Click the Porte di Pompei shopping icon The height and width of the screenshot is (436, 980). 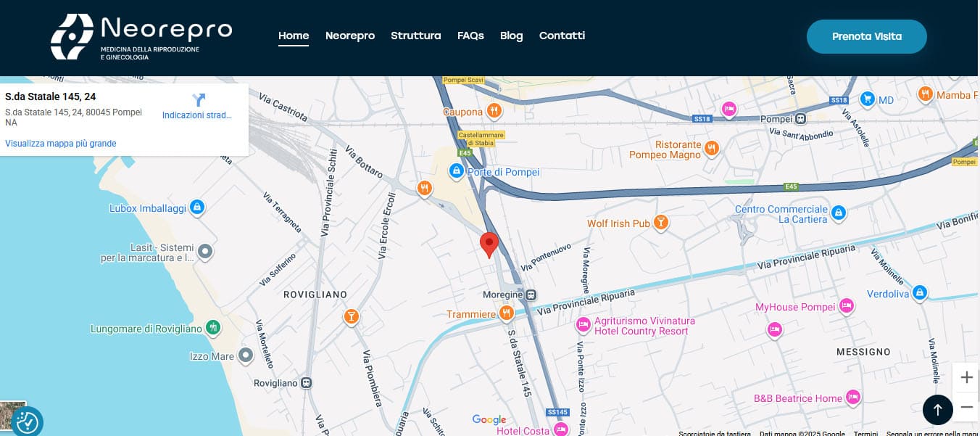click(456, 171)
